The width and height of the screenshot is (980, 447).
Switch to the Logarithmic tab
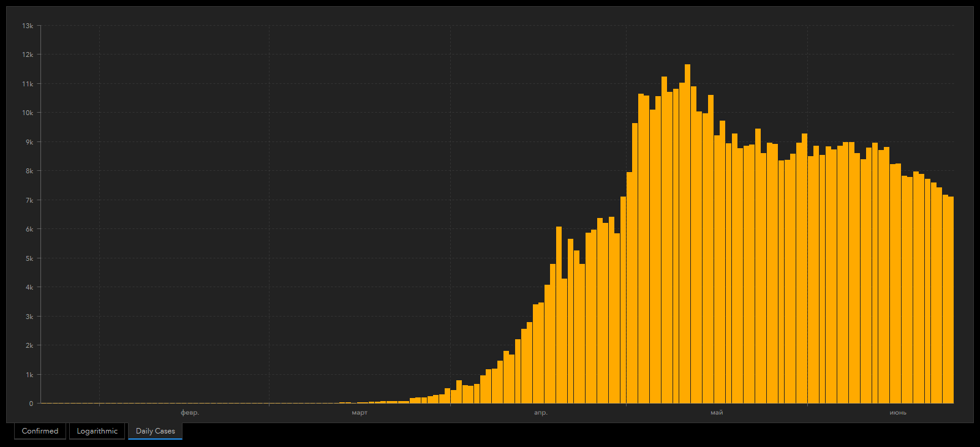pos(97,431)
